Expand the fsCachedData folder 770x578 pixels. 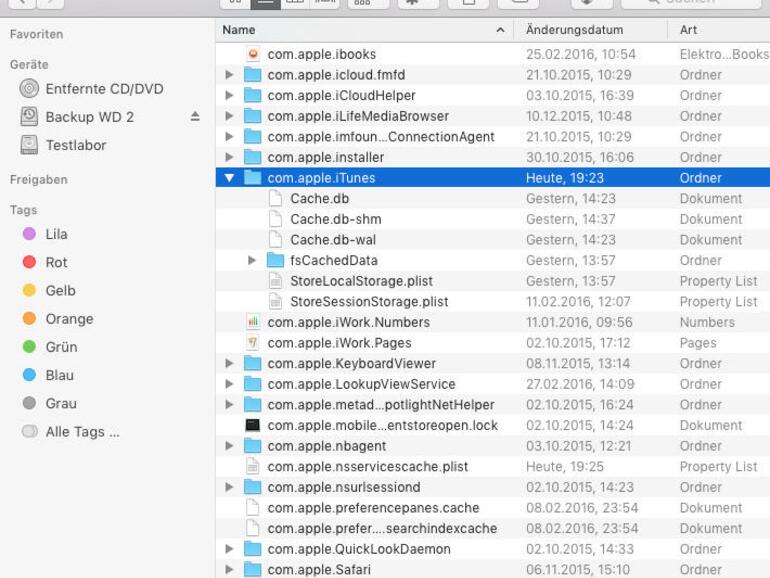click(x=252, y=260)
